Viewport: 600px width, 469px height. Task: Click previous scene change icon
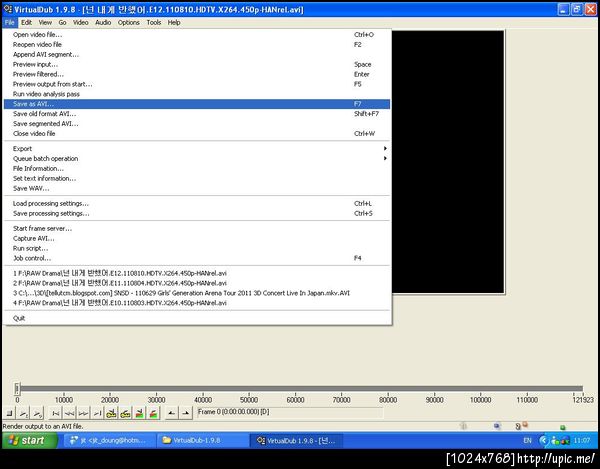pyautogui.click(x=140, y=413)
